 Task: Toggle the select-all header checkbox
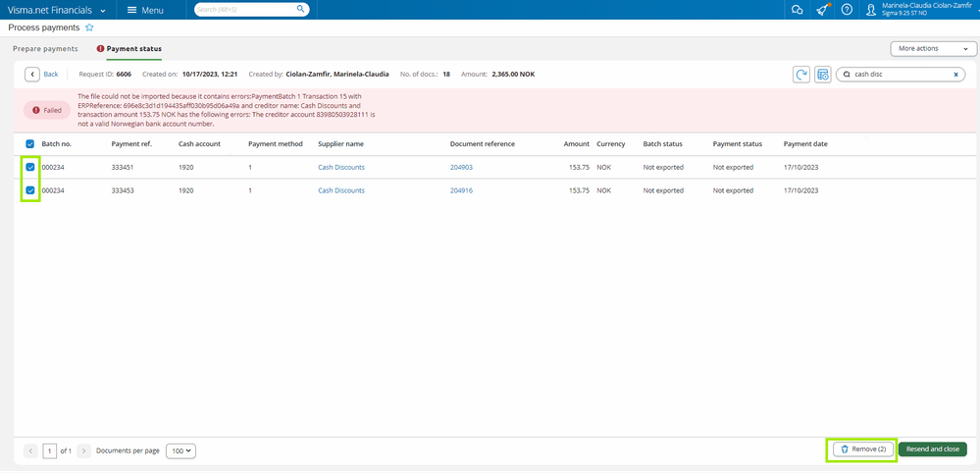[x=30, y=143]
